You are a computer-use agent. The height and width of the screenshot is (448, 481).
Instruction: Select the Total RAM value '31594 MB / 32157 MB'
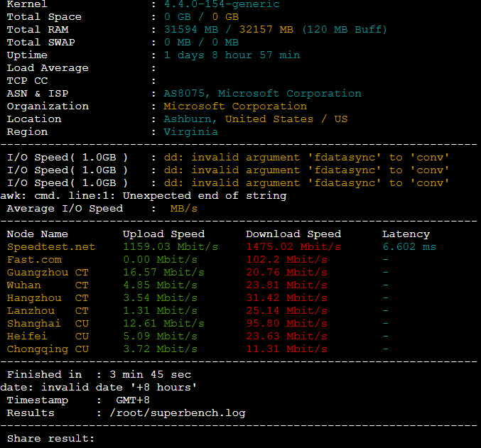click(x=229, y=29)
